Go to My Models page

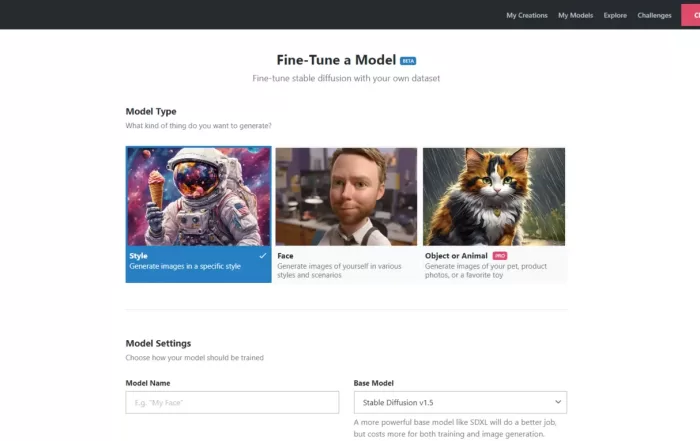coord(575,15)
